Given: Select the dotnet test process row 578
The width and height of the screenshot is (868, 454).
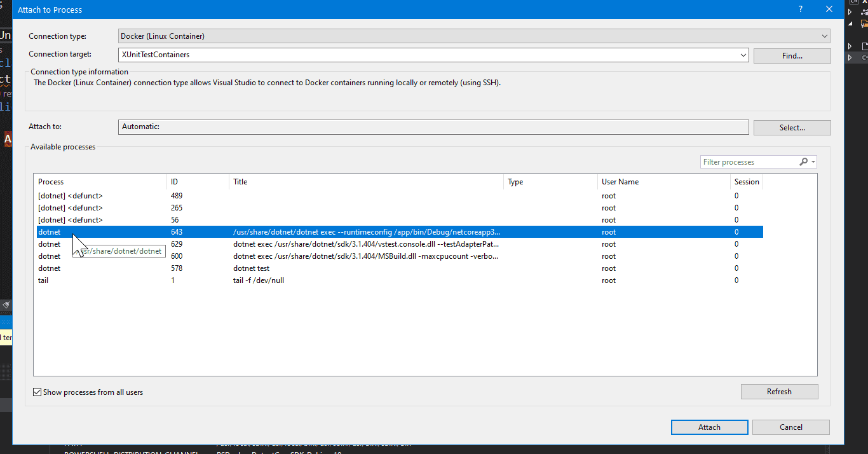Looking at the screenshot, I should [x=251, y=268].
